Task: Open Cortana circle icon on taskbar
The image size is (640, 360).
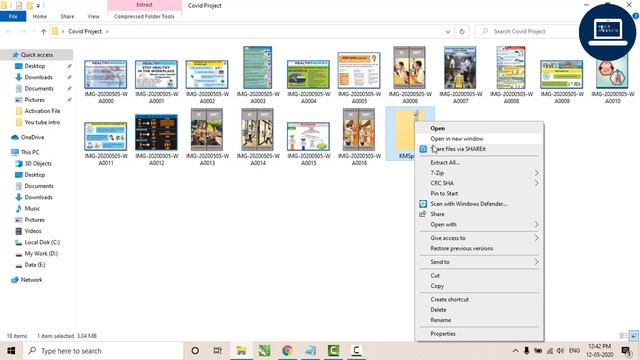Action: pyautogui.click(x=195, y=351)
